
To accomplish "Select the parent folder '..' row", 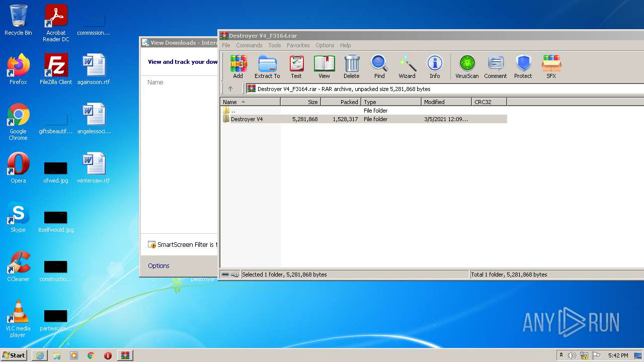I will point(363,110).
